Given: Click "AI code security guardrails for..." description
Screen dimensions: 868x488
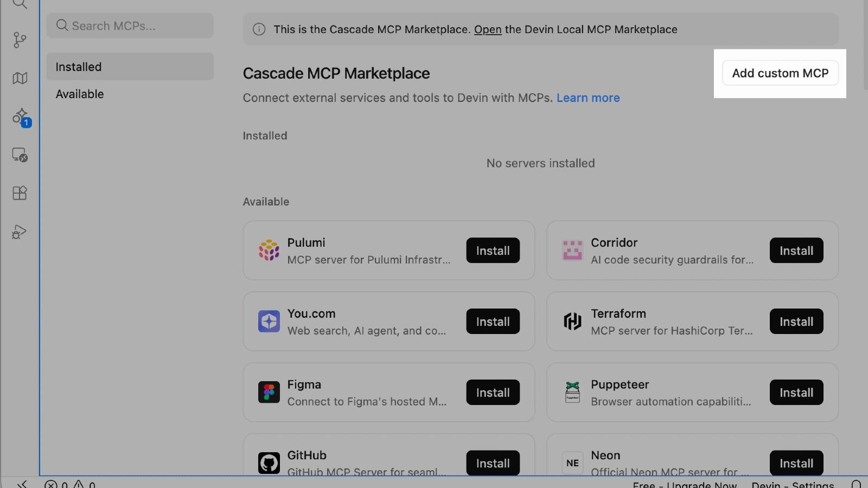Looking at the screenshot, I should tap(672, 260).
